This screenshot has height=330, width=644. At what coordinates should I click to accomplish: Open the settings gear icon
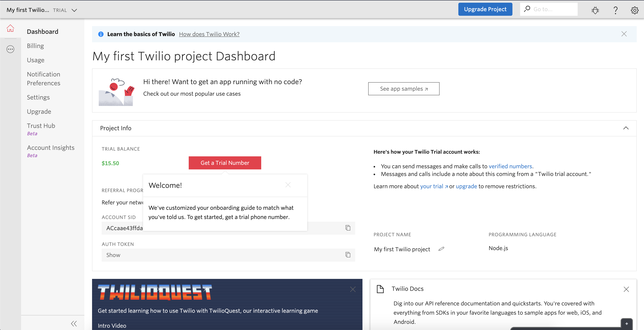tap(634, 10)
